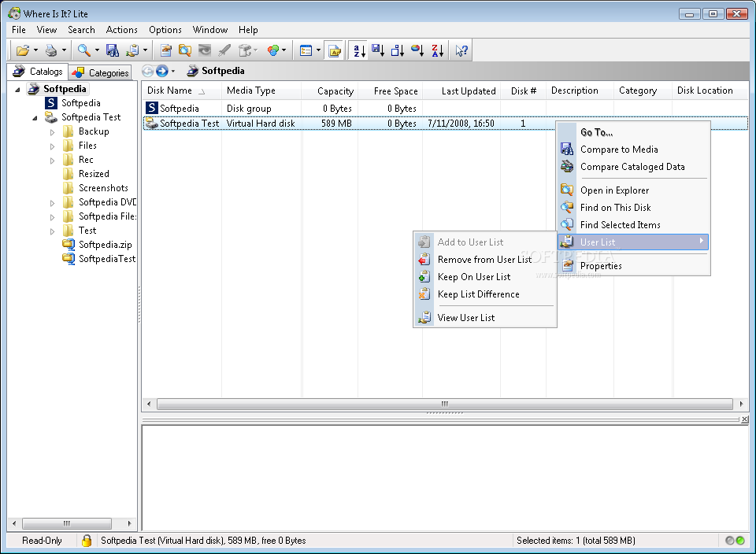Screen dimensions: 756x554
Task: Collapse the Softpedia Test tree node
Action: 35,118
